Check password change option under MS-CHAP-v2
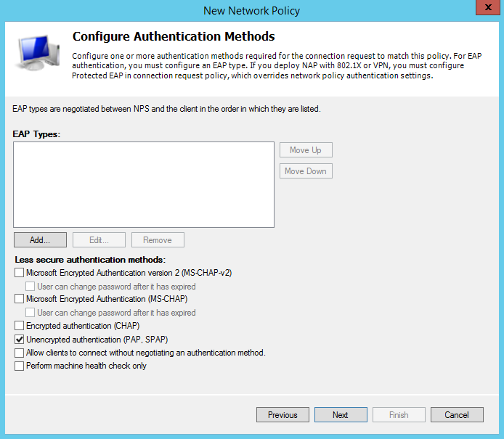This screenshot has height=439, width=504. click(x=31, y=287)
